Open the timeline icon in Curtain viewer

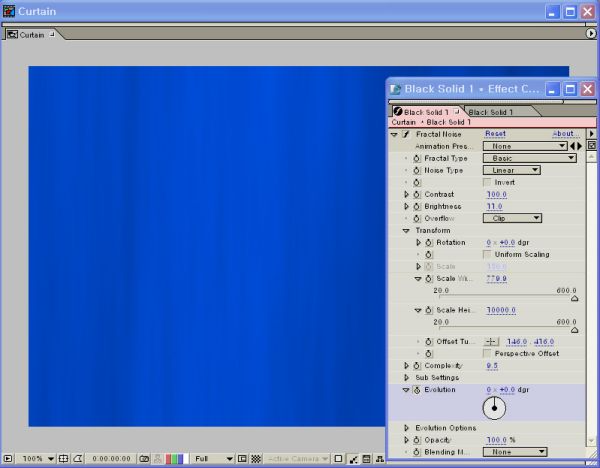coord(366,458)
